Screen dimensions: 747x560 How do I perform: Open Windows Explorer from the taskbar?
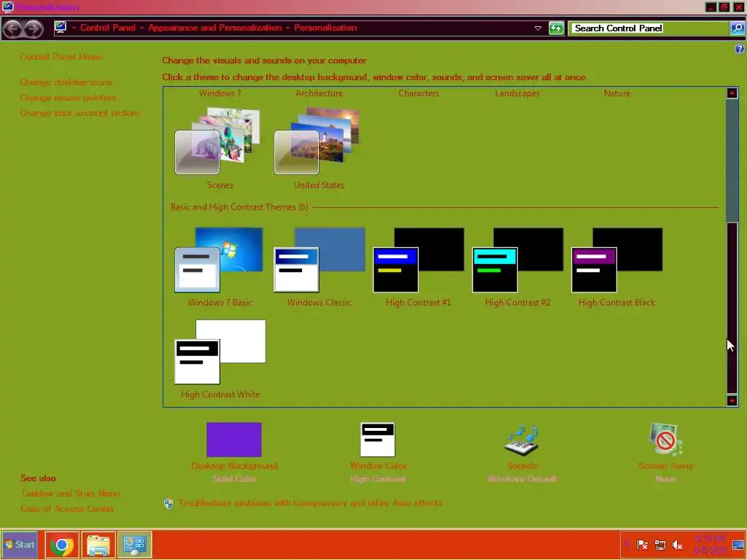point(98,545)
